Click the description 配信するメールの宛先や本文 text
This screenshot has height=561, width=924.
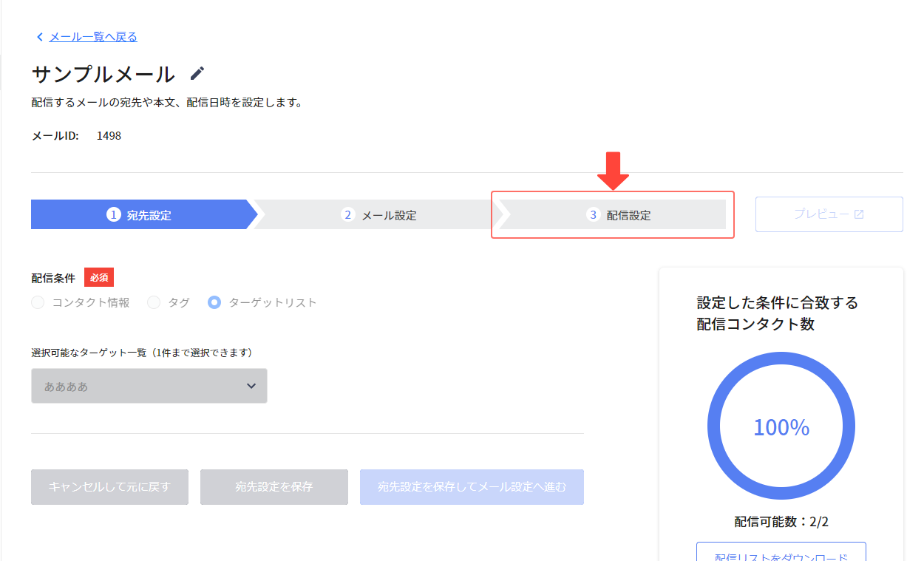click(x=167, y=103)
